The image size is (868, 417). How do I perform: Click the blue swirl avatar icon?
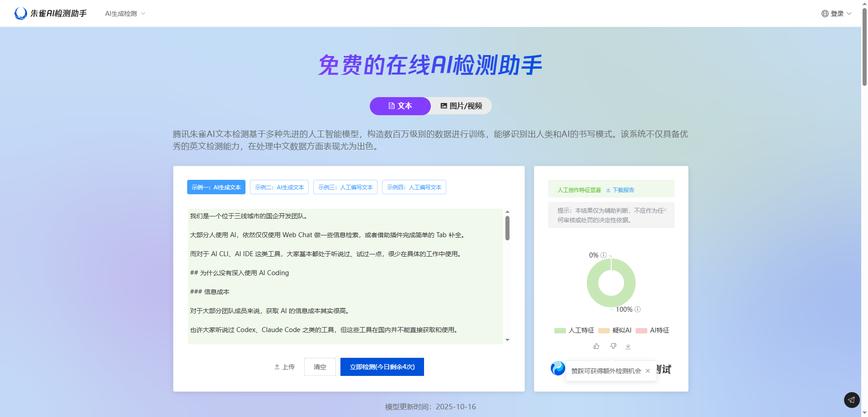click(x=558, y=368)
